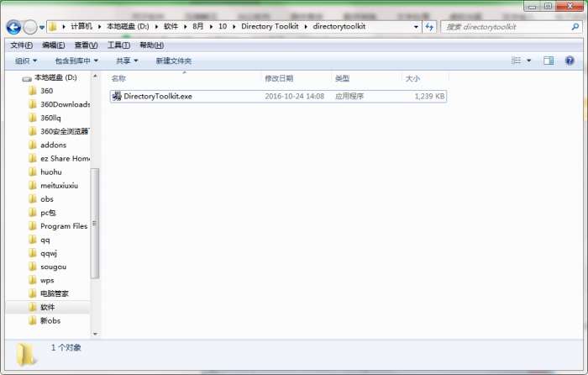
Task: Select 本地磁盘 (D:) in the navigation tree
Action: pos(55,77)
